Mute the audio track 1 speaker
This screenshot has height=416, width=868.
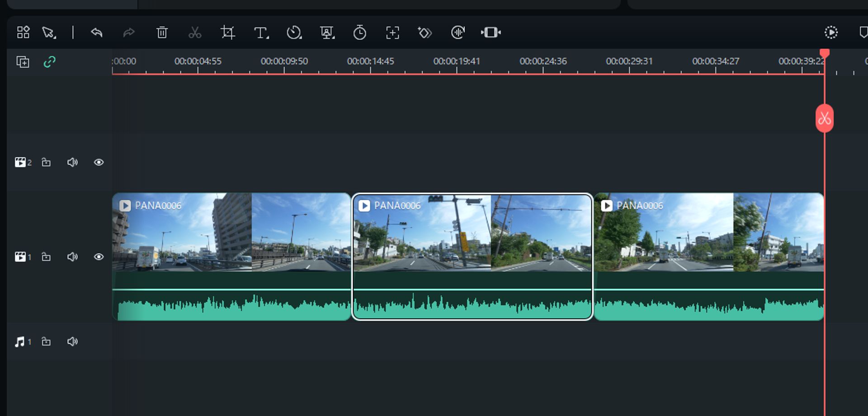coord(72,341)
